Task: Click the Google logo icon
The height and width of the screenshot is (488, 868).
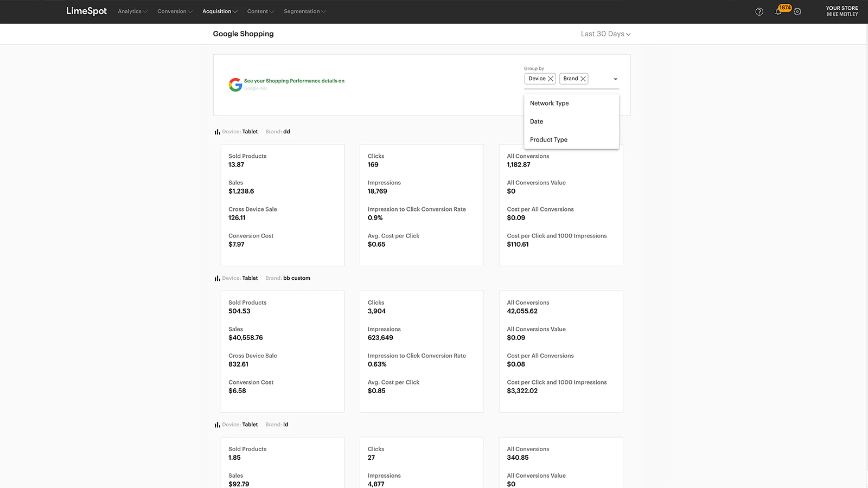Action: [x=235, y=85]
